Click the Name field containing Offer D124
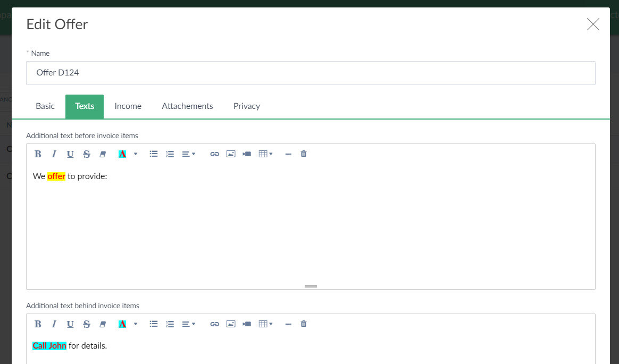This screenshot has height=364, width=619. pyautogui.click(x=311, y=73)
